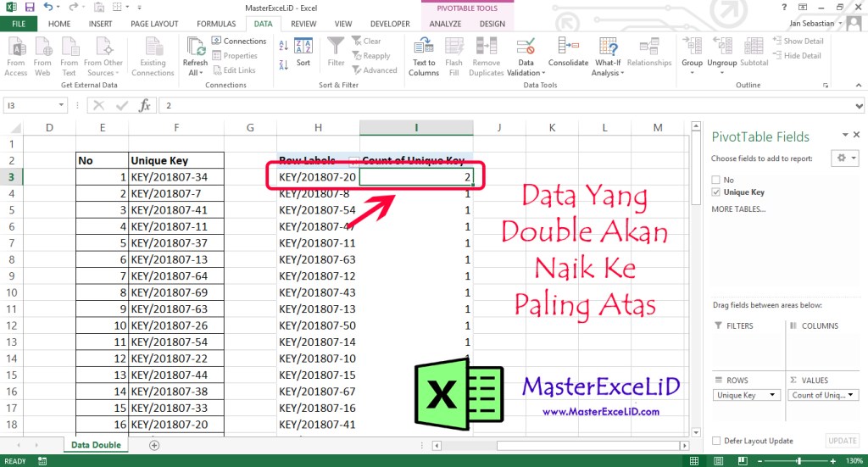Uncheck the Unique Key field checkbox
Viewport: 868px width, 467px height.
(x=715, y=192)
